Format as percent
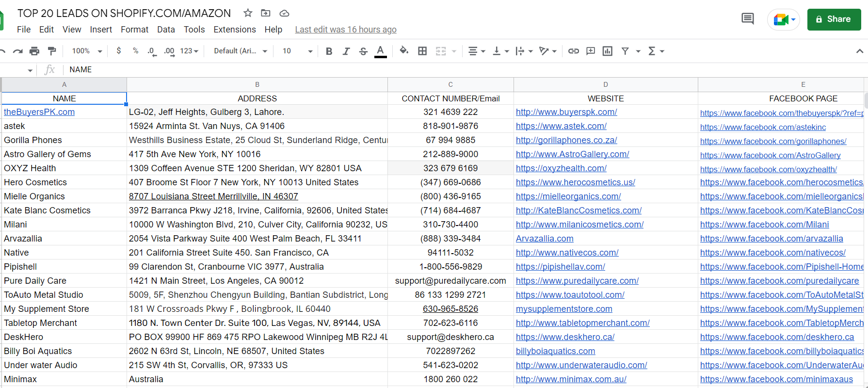The width and height of the screenshot is (868, 388). point(135,51)
